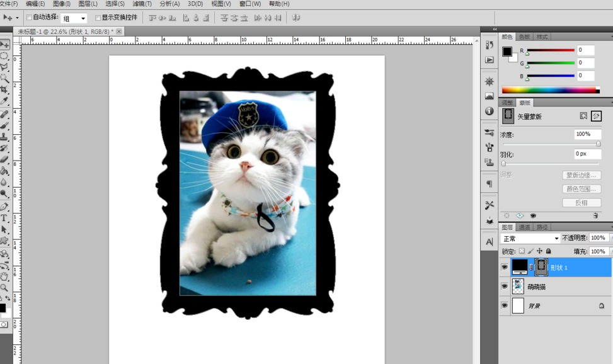Open the History panel icon in dock
The width and height of the screenshot is (613, 364).
(490, 45)
